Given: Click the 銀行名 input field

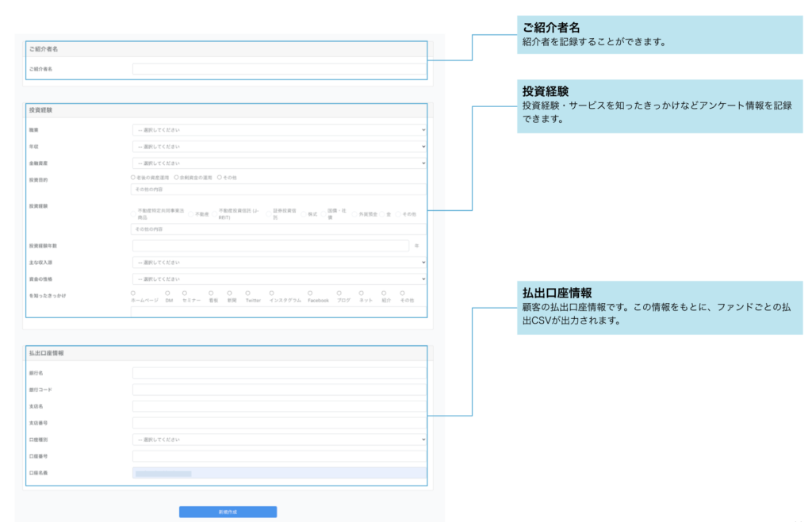Looking at the screenshot, I should click(278, 373).
